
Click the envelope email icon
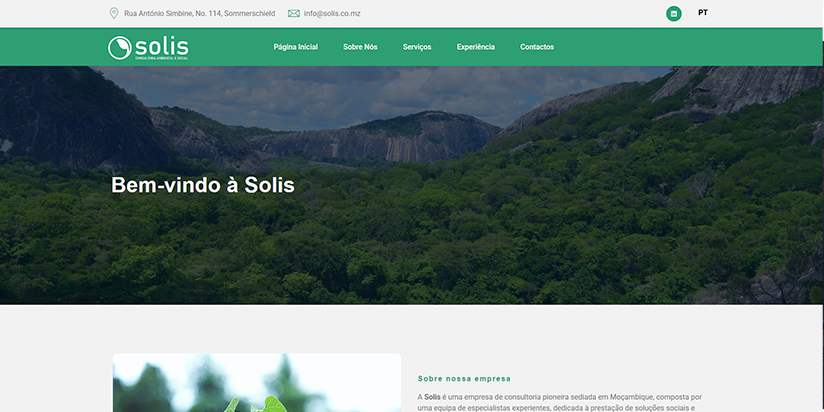tap(294, 14)
